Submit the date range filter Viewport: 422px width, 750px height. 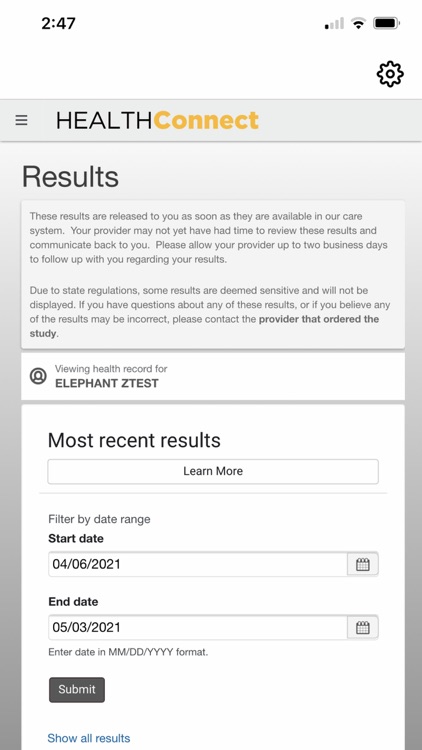pos(77,690)
